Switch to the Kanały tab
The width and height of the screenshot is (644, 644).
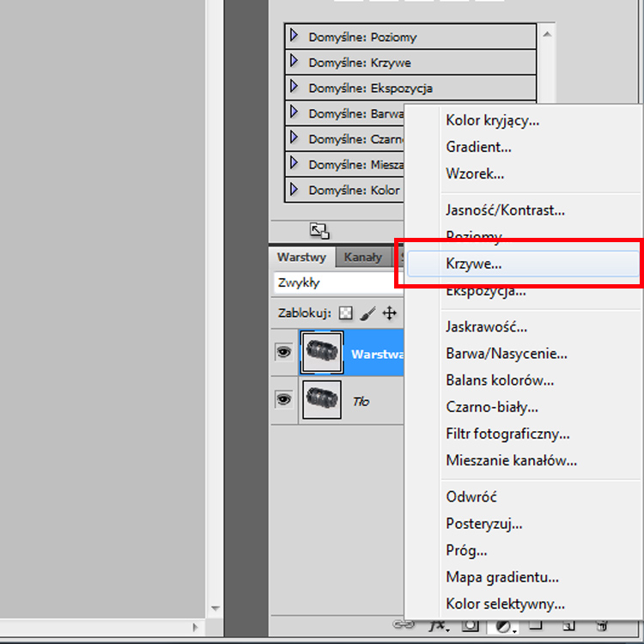click(362, 257)
